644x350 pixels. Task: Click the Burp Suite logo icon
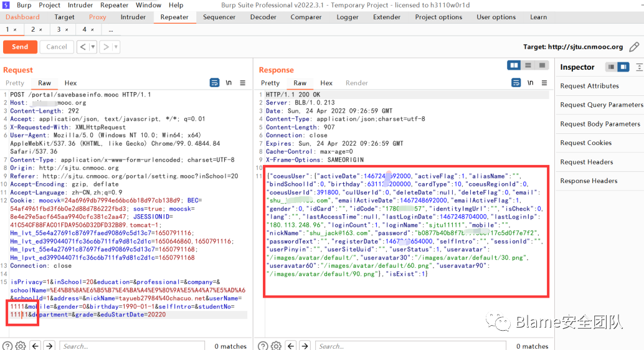pyautogui.click(x=6, y=5)
